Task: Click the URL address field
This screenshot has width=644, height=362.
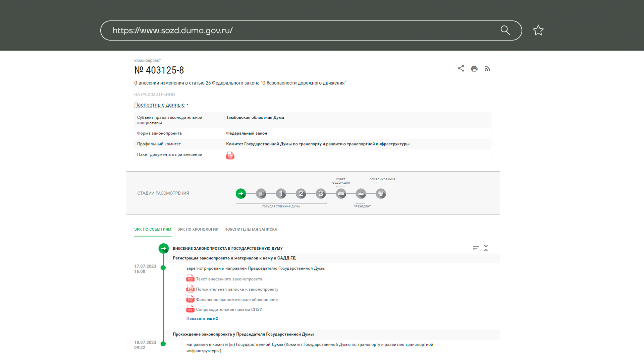Action: click(302, 31)
